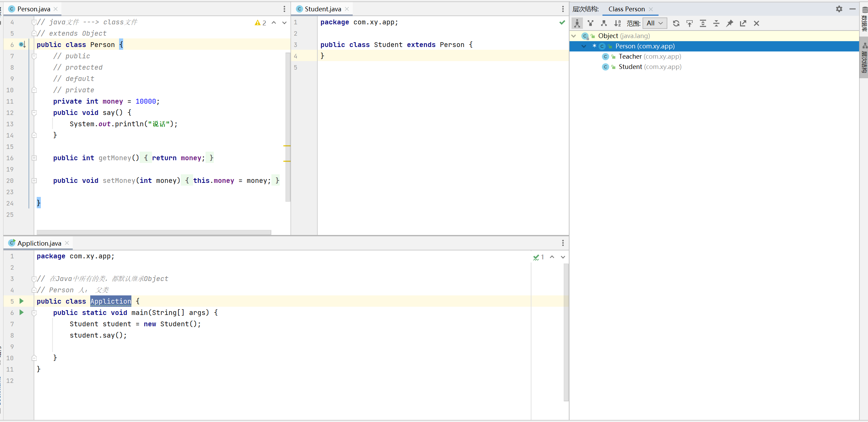Click line number 11 in Person.java gutter
Image resolution: width=868 pixels, height=422 pixels.
pyautogui.click(x=10, y=102)
